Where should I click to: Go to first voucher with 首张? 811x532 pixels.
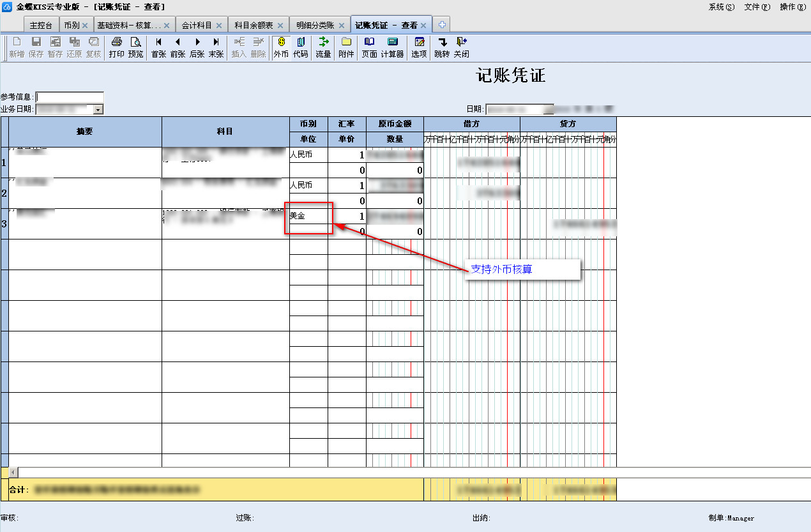(158, 47)
